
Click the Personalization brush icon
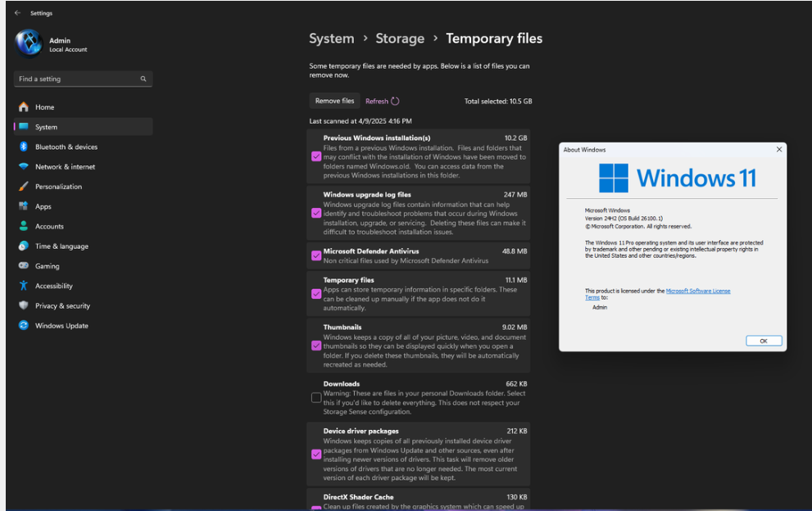[23, 187]
